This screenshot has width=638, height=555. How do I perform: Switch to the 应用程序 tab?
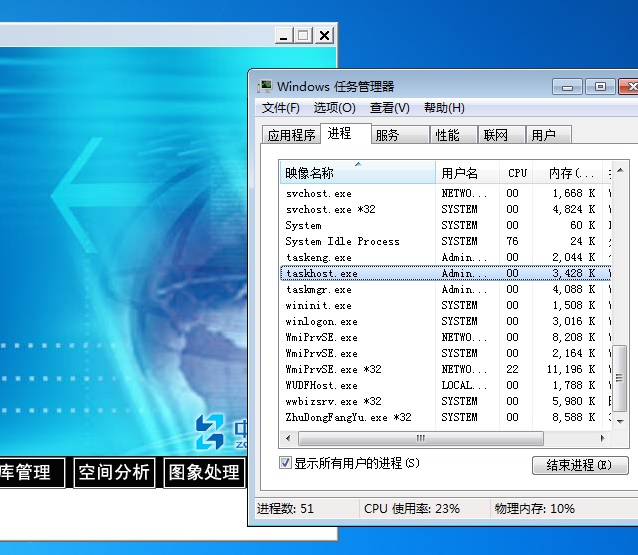(x=291, y=135)
